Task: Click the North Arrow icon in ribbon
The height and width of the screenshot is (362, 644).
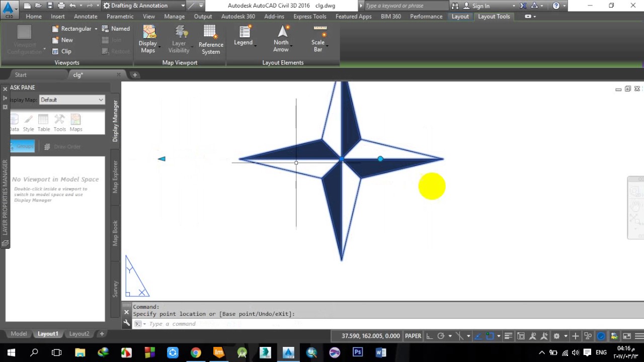Action: (282, 32)
